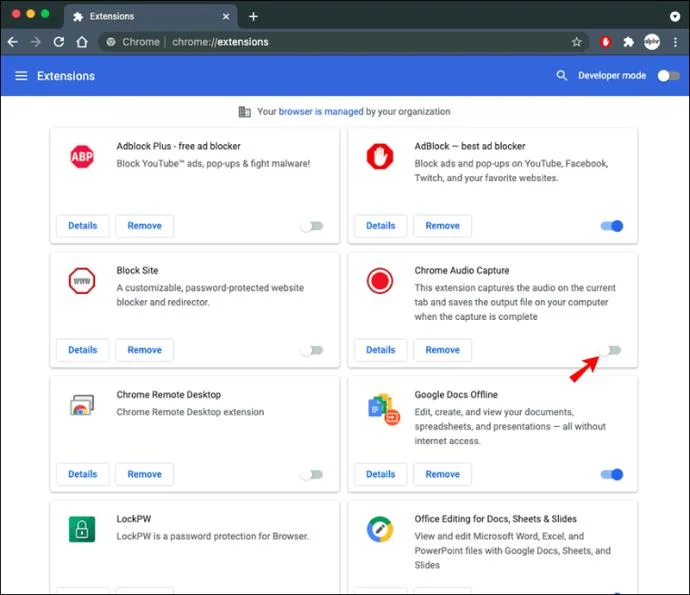Open the profile avatar in the toolbar

pos(652,42)
